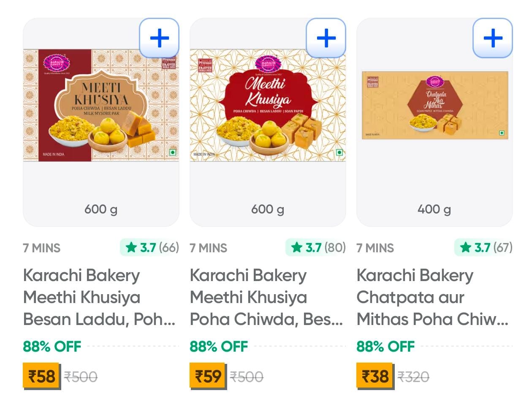
Task: Open Chatpata aur Mithas product image
Action: coord(434,105)
